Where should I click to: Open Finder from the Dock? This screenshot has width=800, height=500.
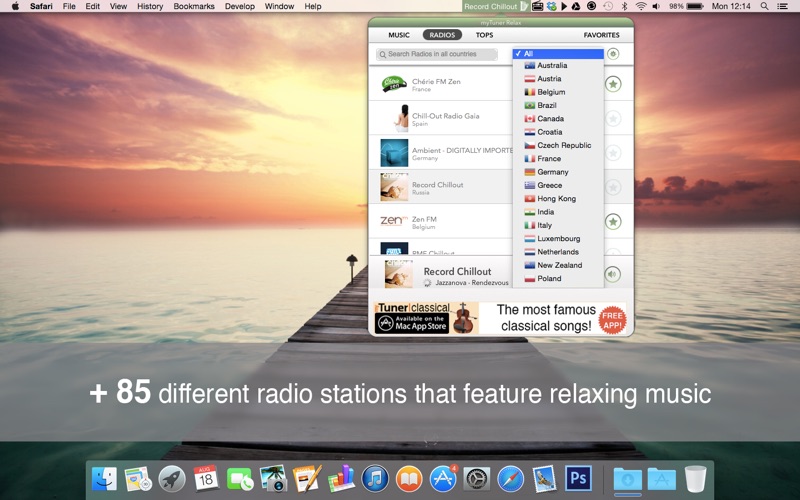coord(104,479)
